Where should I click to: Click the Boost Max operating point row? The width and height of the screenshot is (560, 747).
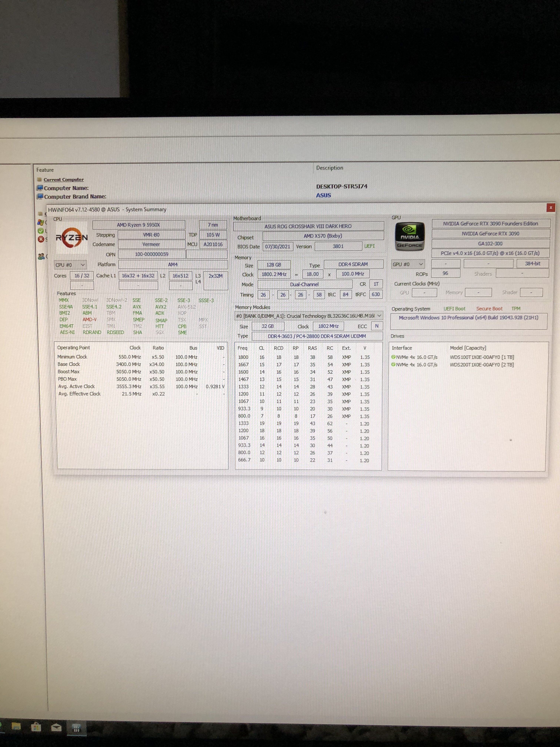point(141,372)
